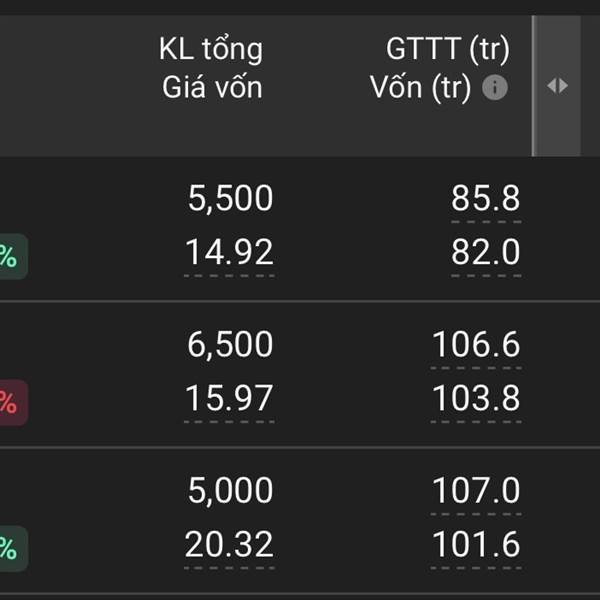Click the red percent badge in second row

coord(12,403)
